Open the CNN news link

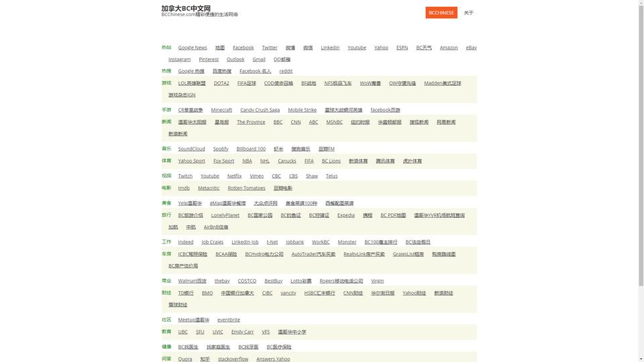(x=296, y=122)
